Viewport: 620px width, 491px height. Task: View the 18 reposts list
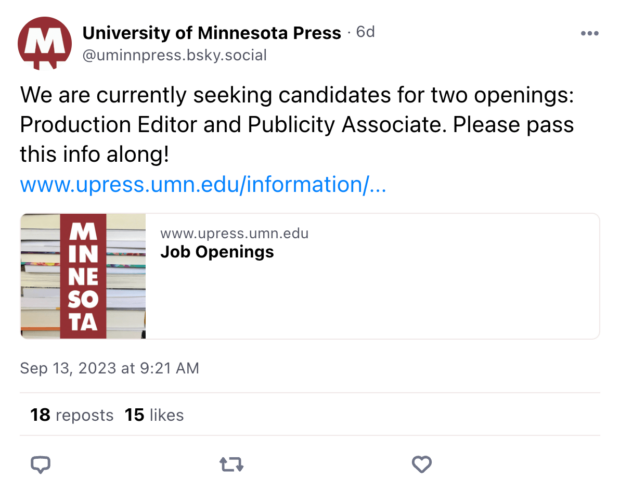pyautogui.click(x=72, y=415)
